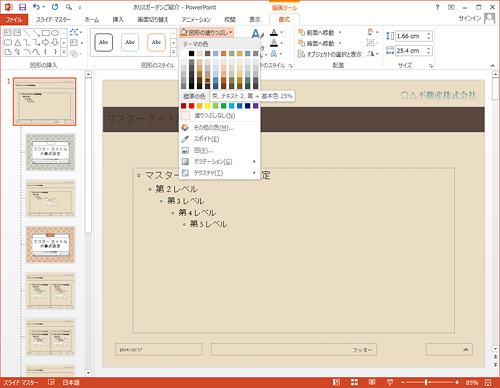Switch to slide sorter view icon

[354, 382]
